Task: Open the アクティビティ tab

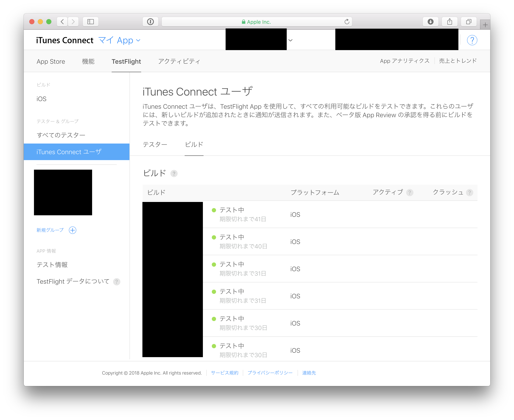Action: click(x=179, y=61)
